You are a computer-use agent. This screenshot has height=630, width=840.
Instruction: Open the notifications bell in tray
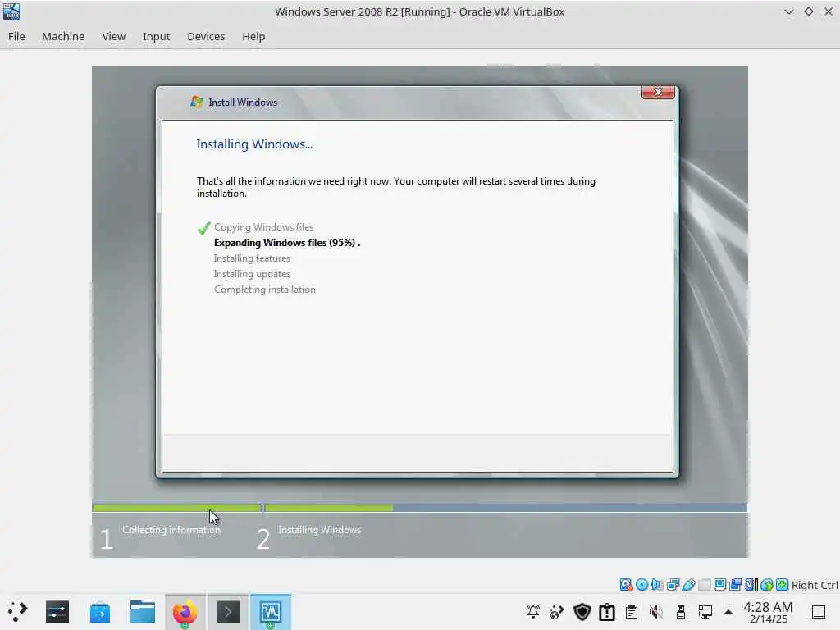[x=533, y=612]
